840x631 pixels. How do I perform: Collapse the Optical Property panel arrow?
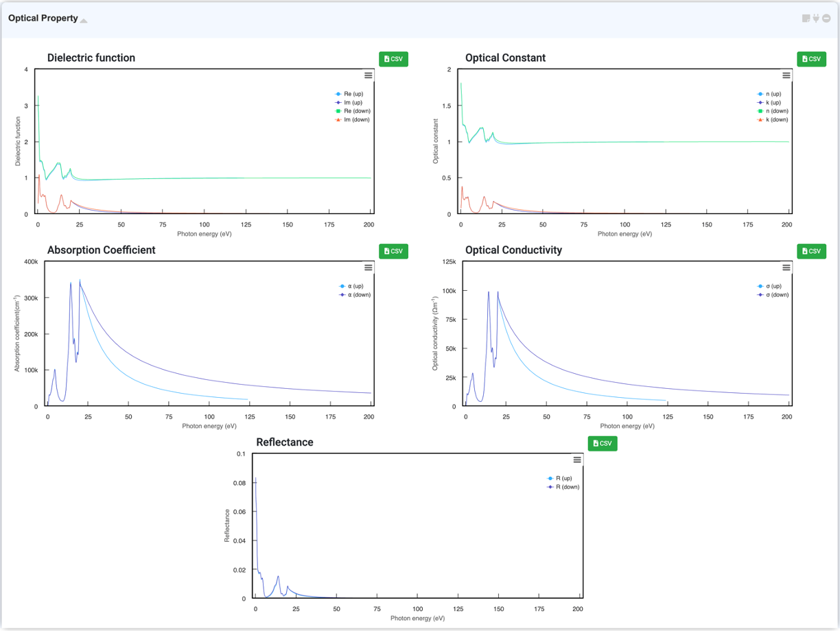click(84, 21)
